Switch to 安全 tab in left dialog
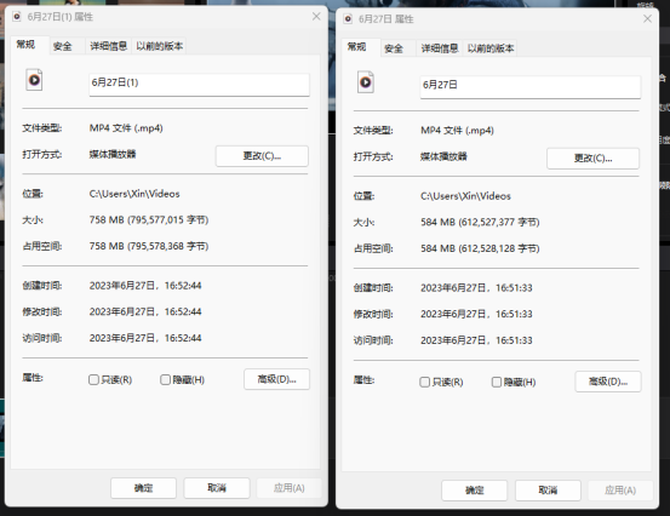The image size is (670, 516). (62, 46)
